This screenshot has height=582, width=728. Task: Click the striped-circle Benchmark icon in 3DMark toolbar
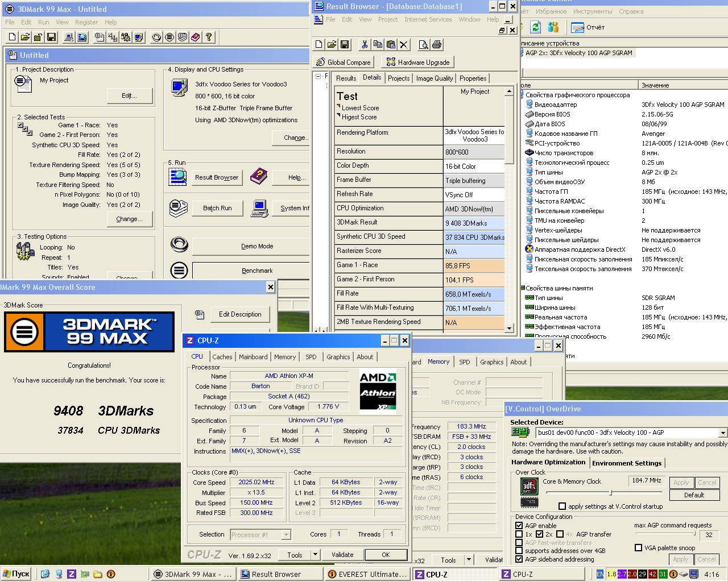click(169, 38)
